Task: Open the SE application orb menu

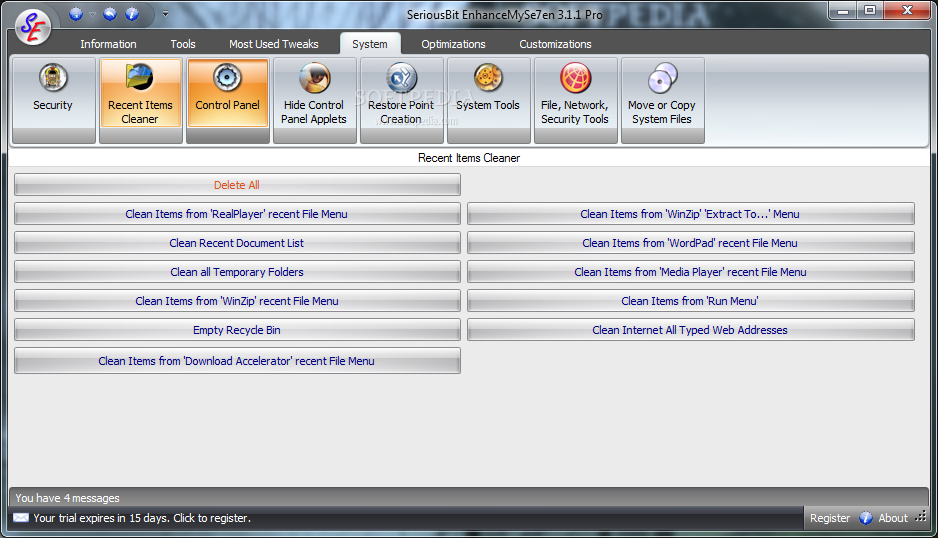Action: click(x=33, y=27)
